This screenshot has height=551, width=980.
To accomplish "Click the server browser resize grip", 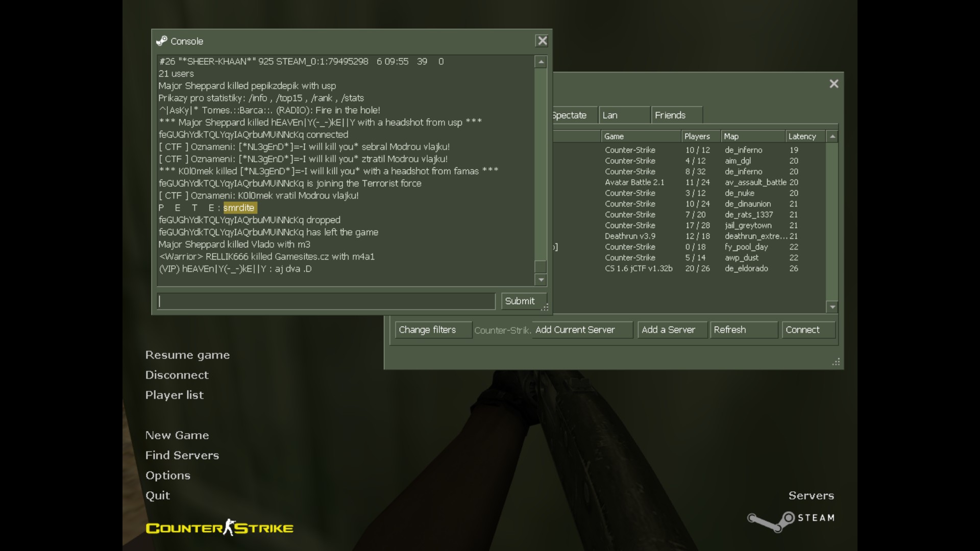I will pyautogui.click(x=836, y=362).
